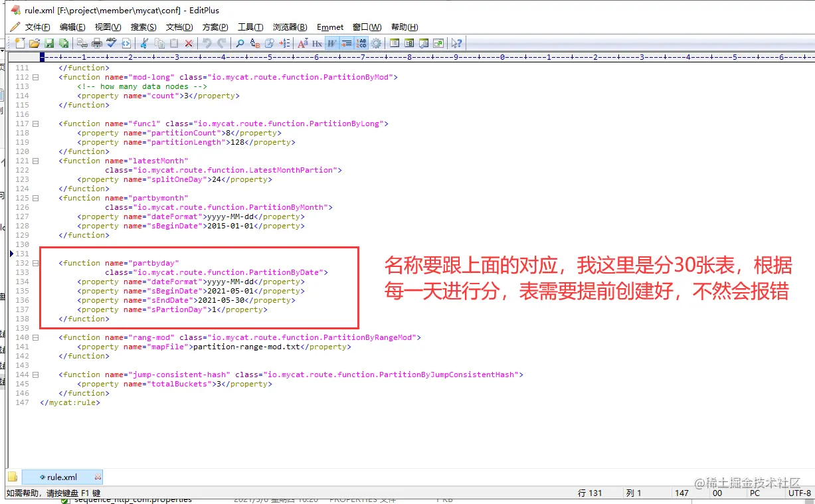Click the totalBuckets property line
The width and height of the screenshot is (815, 504).
click(x=175, y=384)
